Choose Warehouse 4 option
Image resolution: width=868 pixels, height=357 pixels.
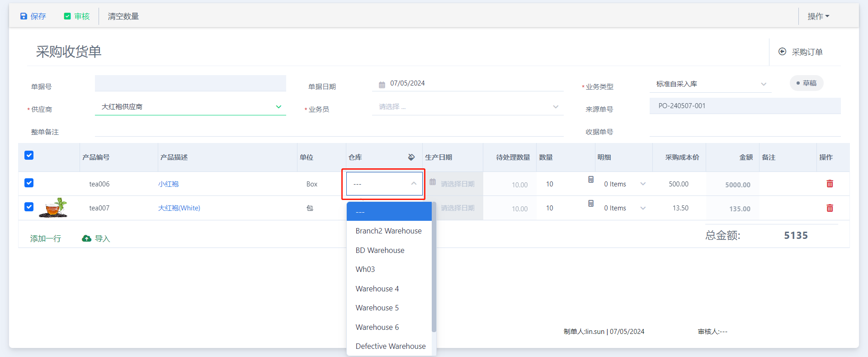pyautogui.click(x=389, y=289)
